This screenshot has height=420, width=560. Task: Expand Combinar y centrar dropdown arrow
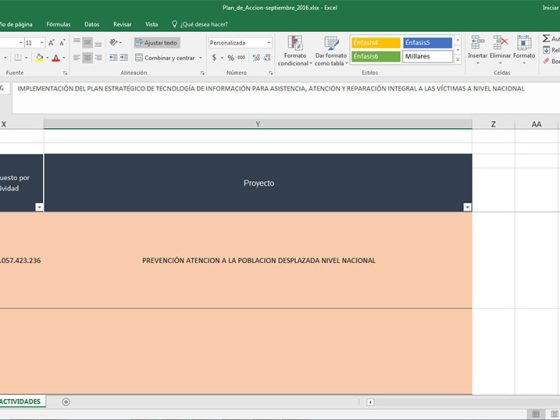coord(200,58)
